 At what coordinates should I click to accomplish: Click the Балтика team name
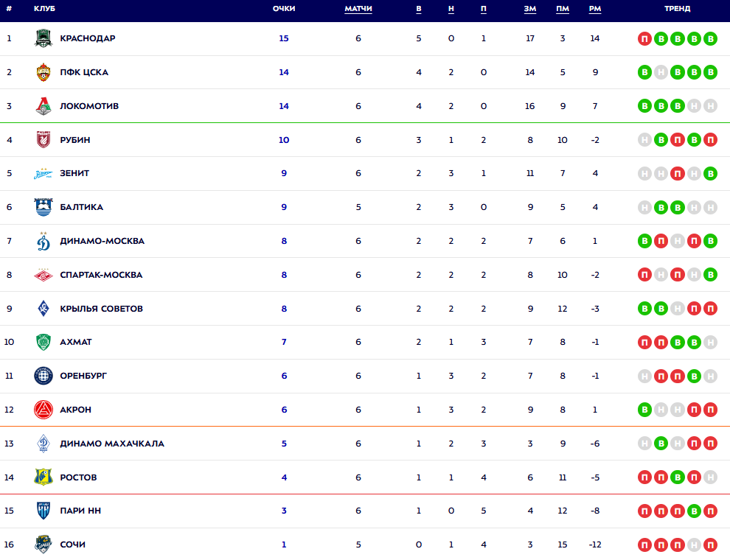81,207
